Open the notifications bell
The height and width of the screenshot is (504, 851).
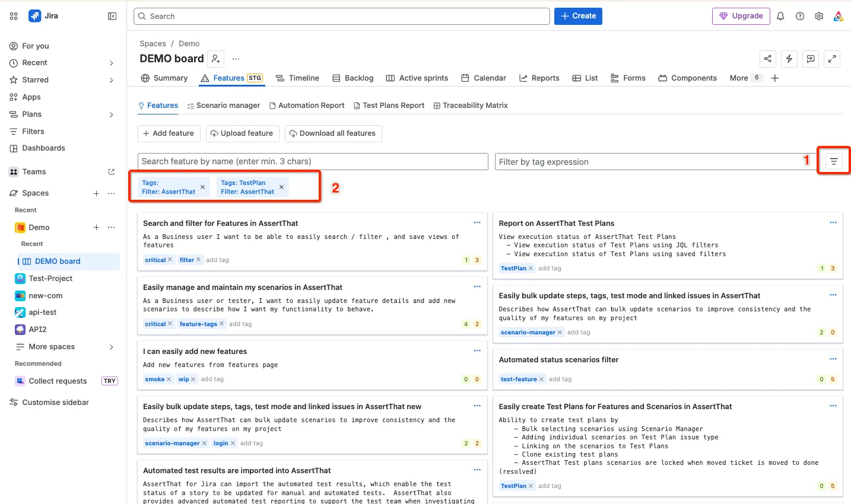click(780, 16)
